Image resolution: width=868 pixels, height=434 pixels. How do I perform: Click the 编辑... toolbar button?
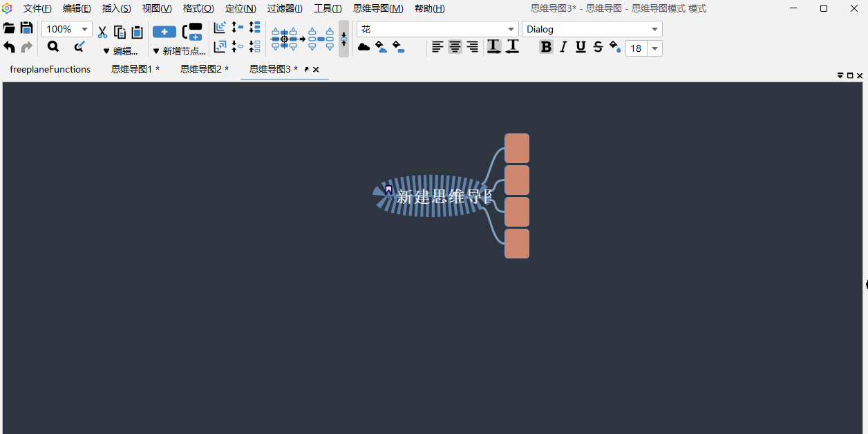point(121,51)
